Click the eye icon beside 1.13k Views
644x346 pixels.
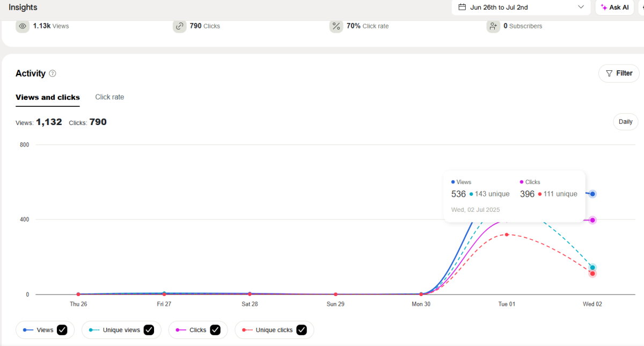tap(23, 26)
